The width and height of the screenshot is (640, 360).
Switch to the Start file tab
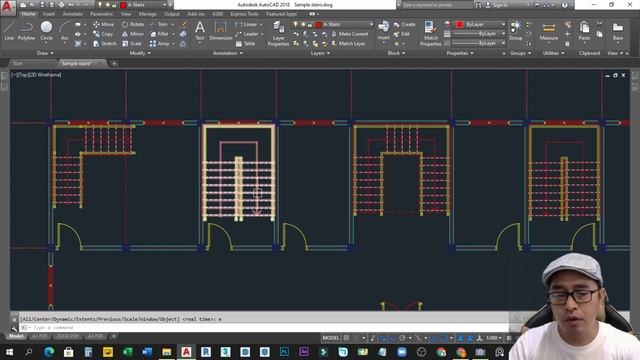tap(18, 64)
